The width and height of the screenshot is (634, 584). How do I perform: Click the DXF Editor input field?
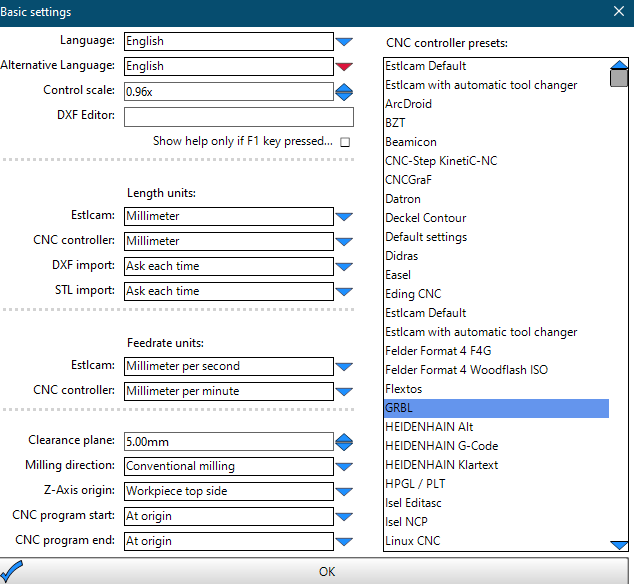coord(238,117)
